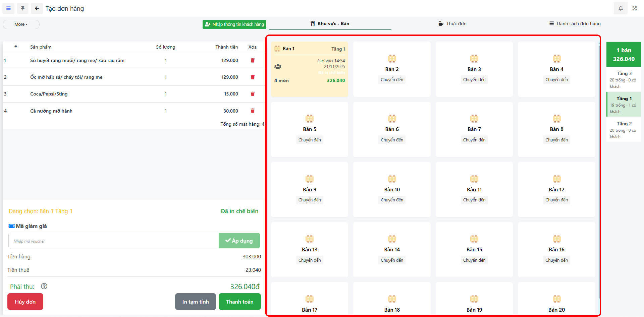Toggle fullscreen with the expand icon
The width and height of the screenshot is (644, 317).
click(x=635, y=8)
